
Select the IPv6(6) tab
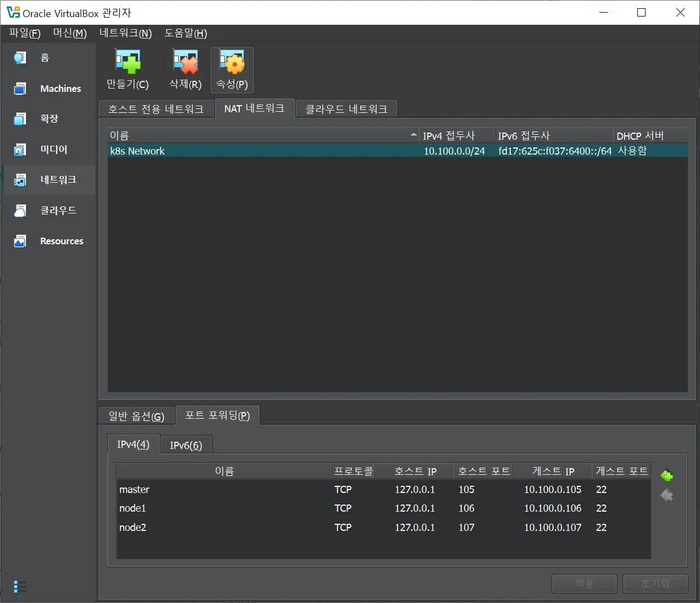(186, 445)
